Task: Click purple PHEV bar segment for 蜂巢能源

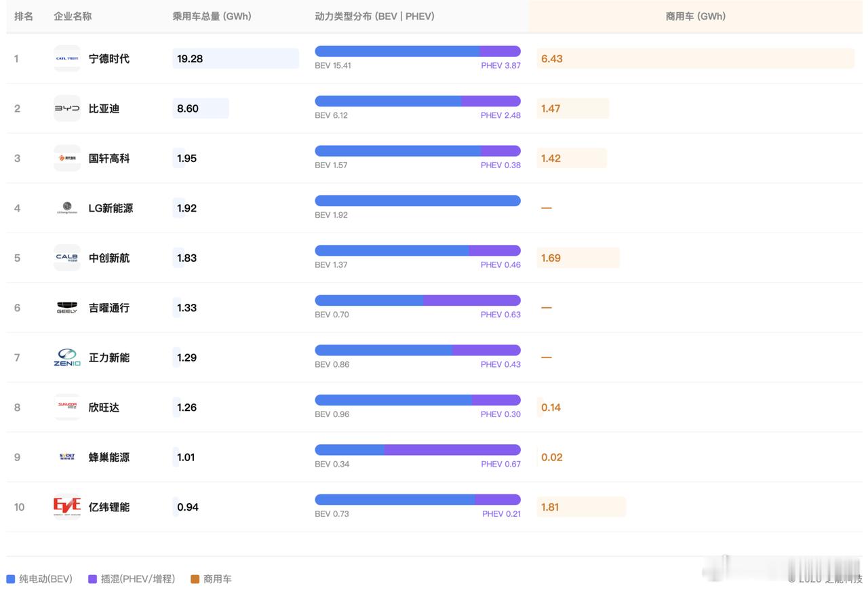Action: (x=452, y=450)
